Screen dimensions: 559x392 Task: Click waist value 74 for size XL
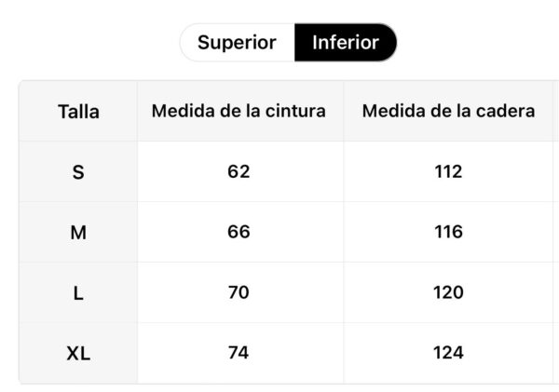click(239, 353)
